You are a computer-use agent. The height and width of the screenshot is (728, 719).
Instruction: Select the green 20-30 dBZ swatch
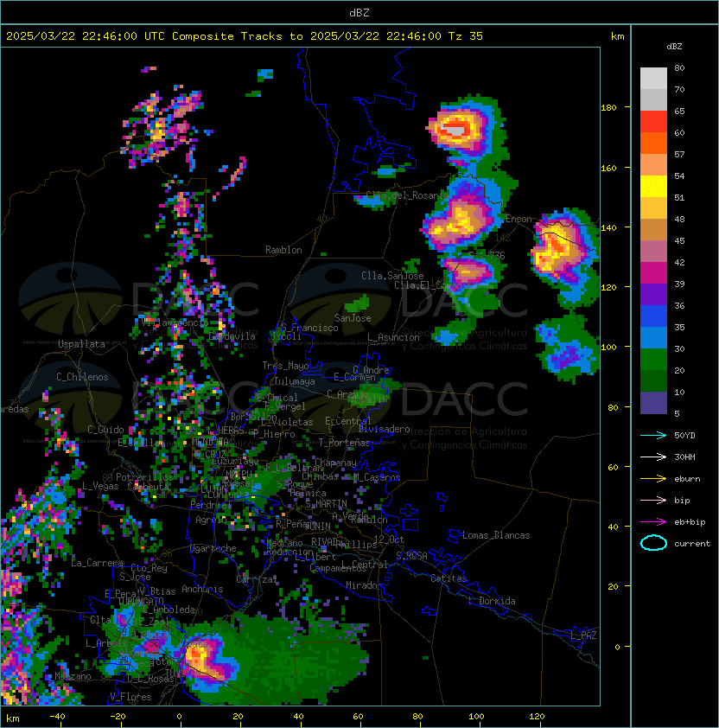pos(653,360)
